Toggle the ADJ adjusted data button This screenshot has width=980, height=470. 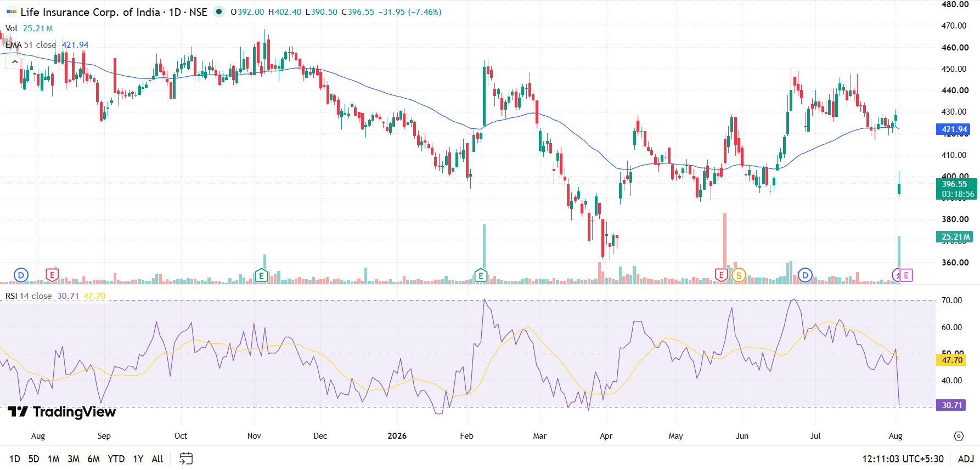tap(966, 458)
